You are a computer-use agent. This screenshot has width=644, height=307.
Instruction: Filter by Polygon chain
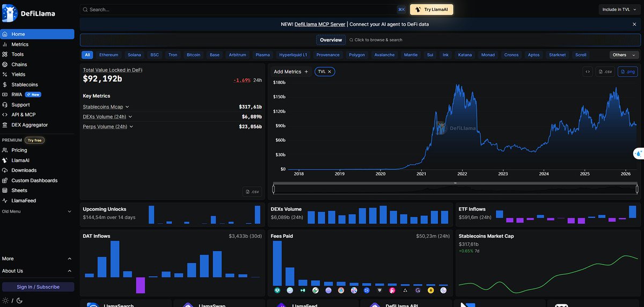(357, 55)
